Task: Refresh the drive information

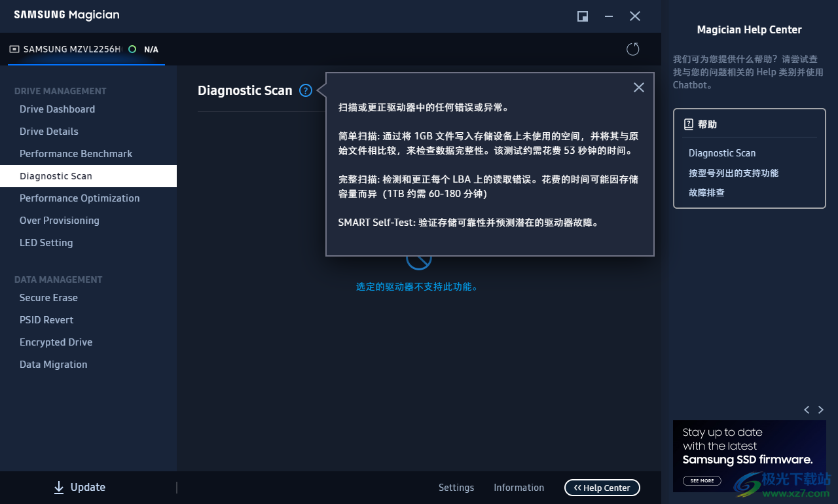Action: click(x=632, y=48)
